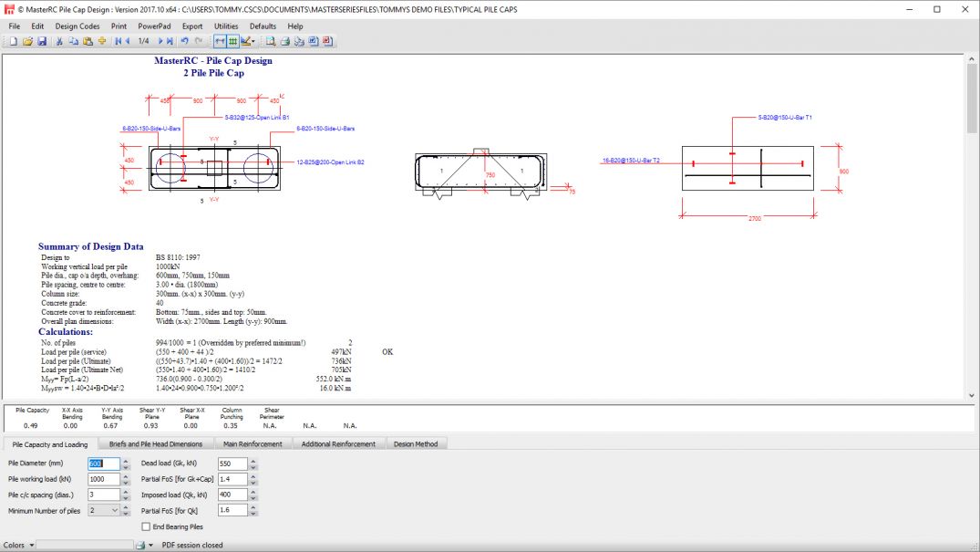Go to the previous pile cap record
The image size is (980, 552).
click(x=128, y=41)
